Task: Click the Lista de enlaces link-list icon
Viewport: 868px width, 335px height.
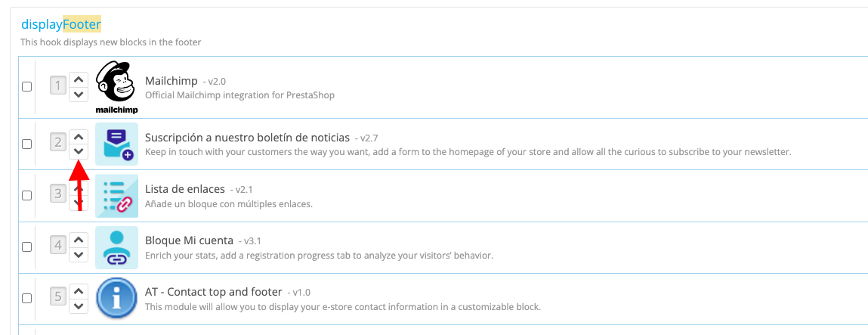Action: 117,196
